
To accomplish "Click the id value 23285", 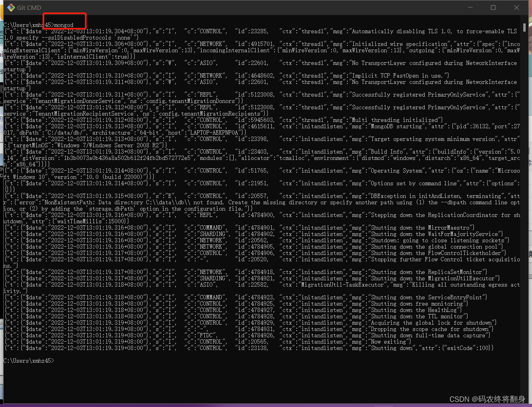I will click(x=259, y=31).
